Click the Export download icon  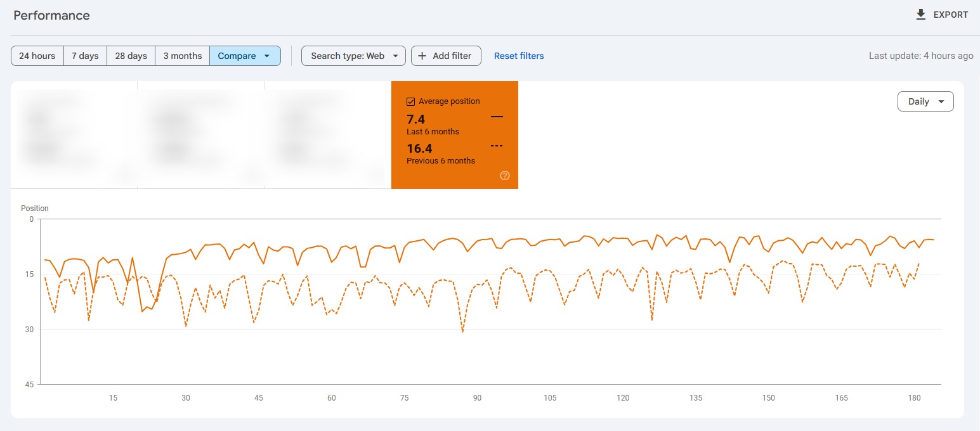921,15
